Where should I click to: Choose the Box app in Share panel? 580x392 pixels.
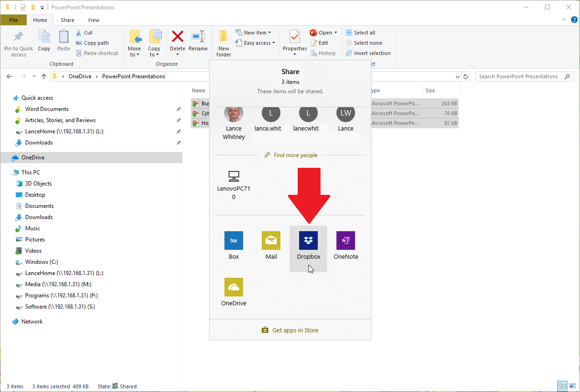click(x=234, y=246)
